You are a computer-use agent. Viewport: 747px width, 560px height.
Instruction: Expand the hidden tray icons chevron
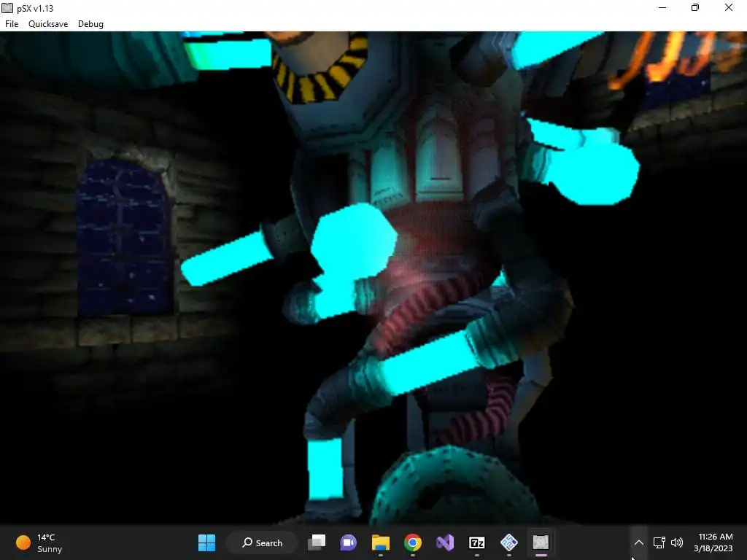point(639,542)
